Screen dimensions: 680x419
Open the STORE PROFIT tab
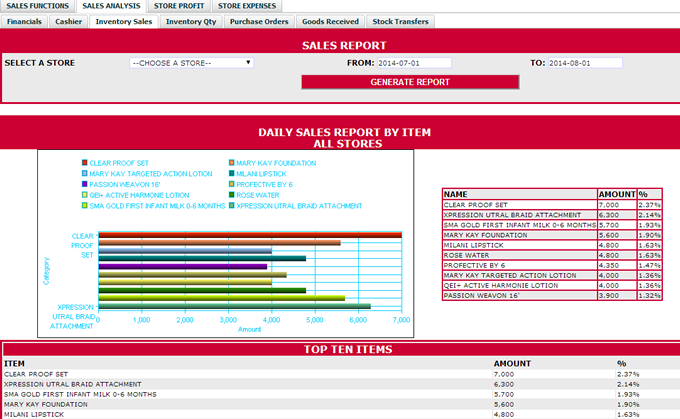click(179, 6)
